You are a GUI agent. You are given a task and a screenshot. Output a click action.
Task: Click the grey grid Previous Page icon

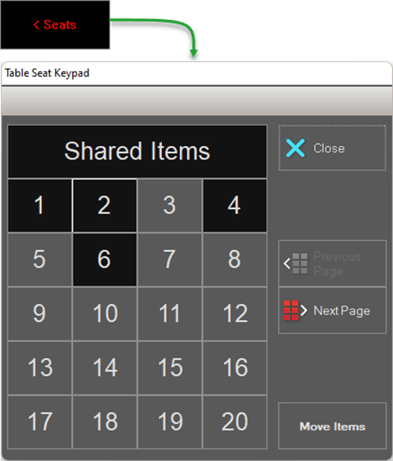tap(300, 263)
